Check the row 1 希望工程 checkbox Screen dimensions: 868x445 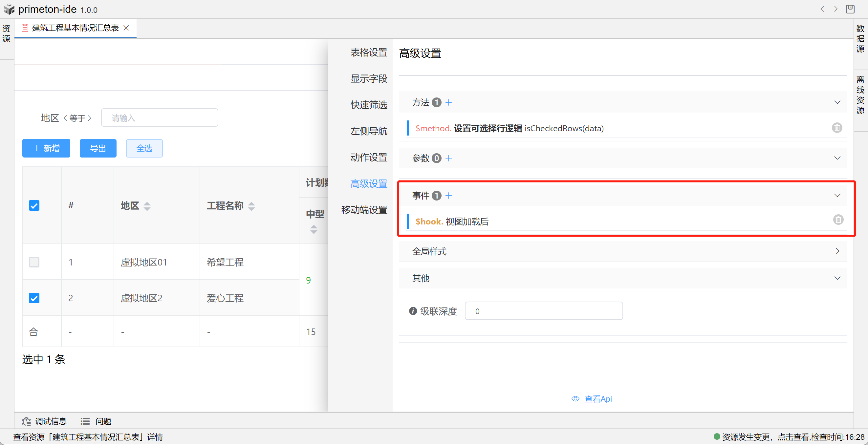34,262
